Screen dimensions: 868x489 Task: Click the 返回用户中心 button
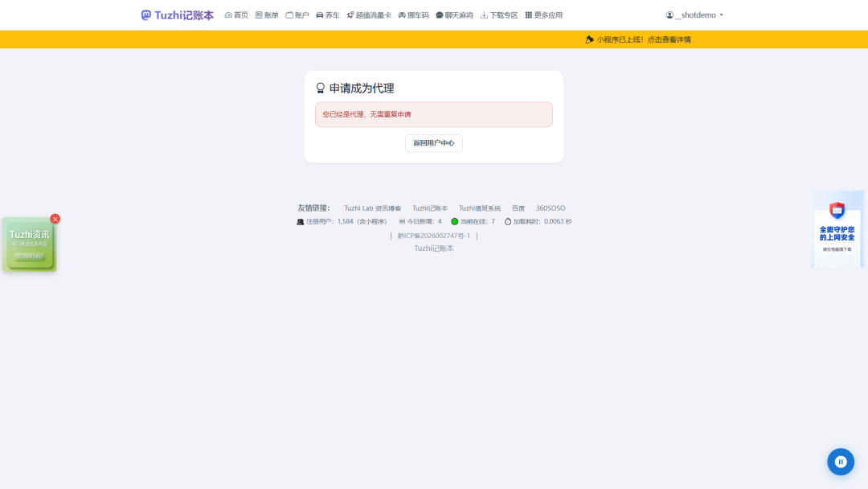click(433, 143)
